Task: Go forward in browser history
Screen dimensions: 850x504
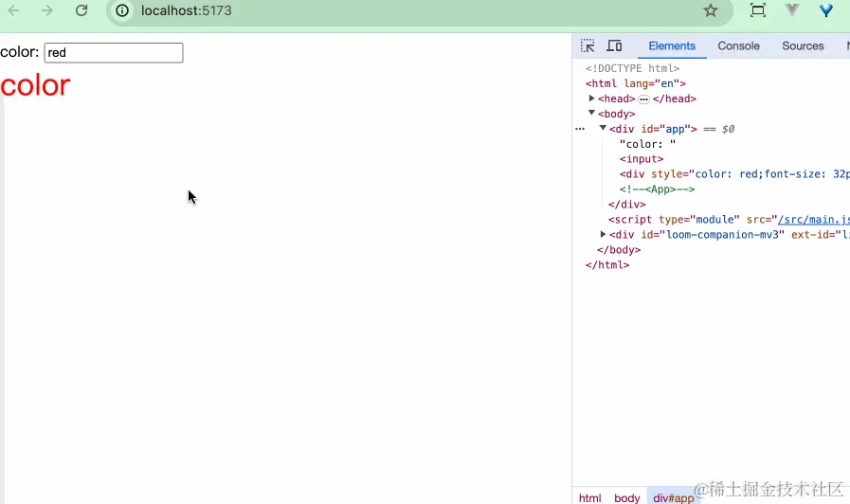Action: click(x=47, y=10)
